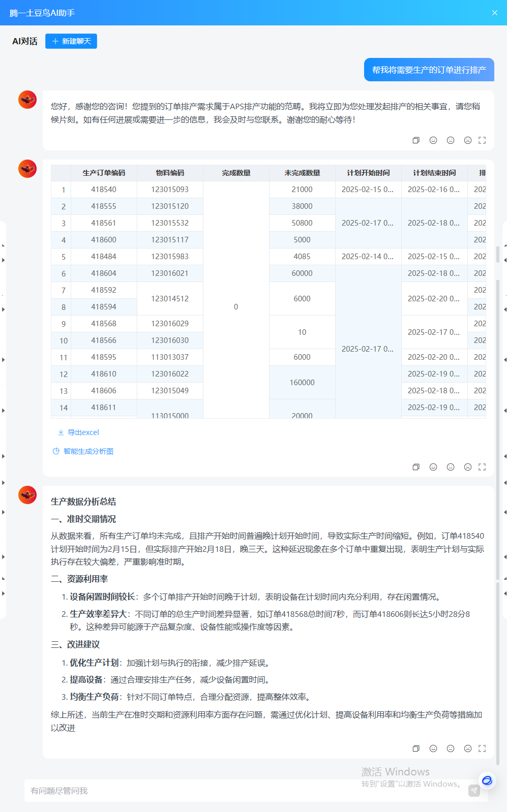Click the 生产数据分析总结 heading

pyautogui.click(x=83, y=502)
